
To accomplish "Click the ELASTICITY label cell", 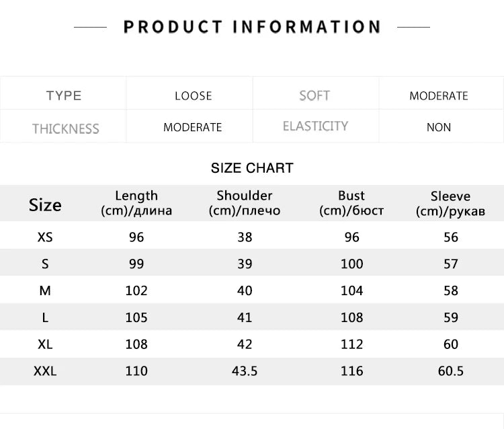I will [x=315, y=126].
